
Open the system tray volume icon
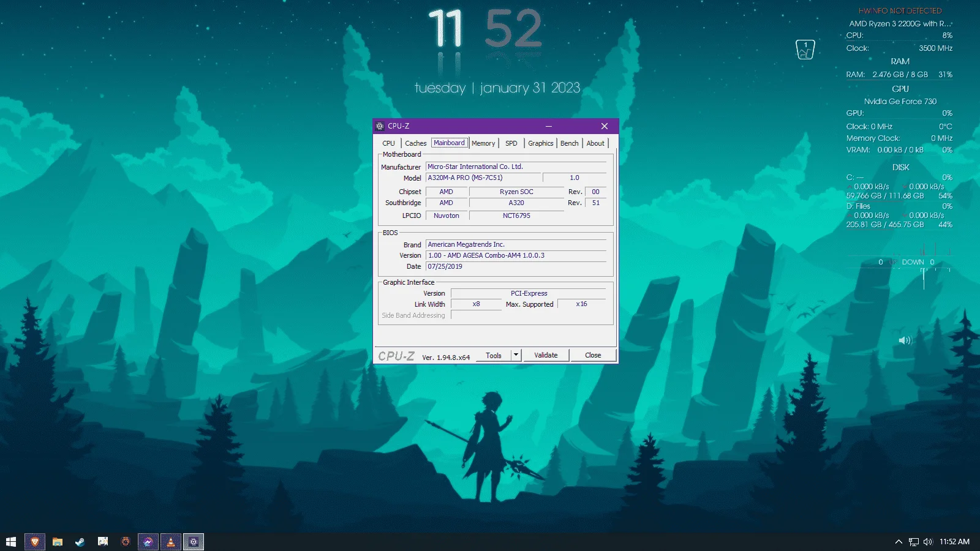(928, 542)
